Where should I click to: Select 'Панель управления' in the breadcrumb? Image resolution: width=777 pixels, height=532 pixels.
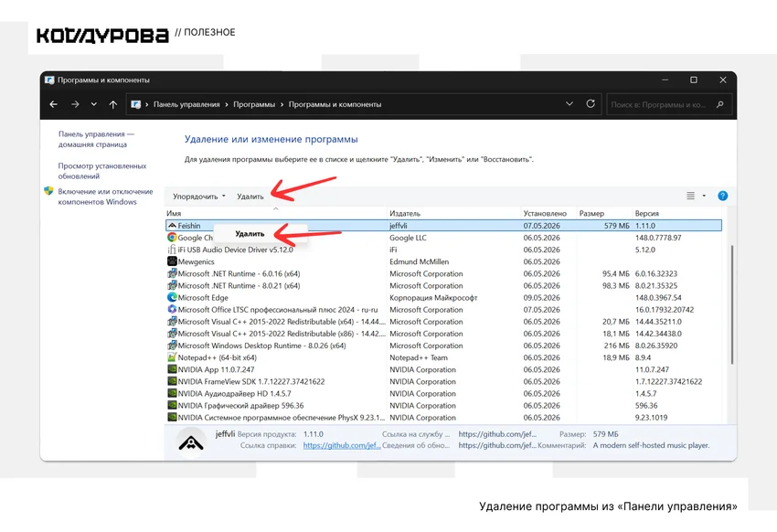(186, 104)
